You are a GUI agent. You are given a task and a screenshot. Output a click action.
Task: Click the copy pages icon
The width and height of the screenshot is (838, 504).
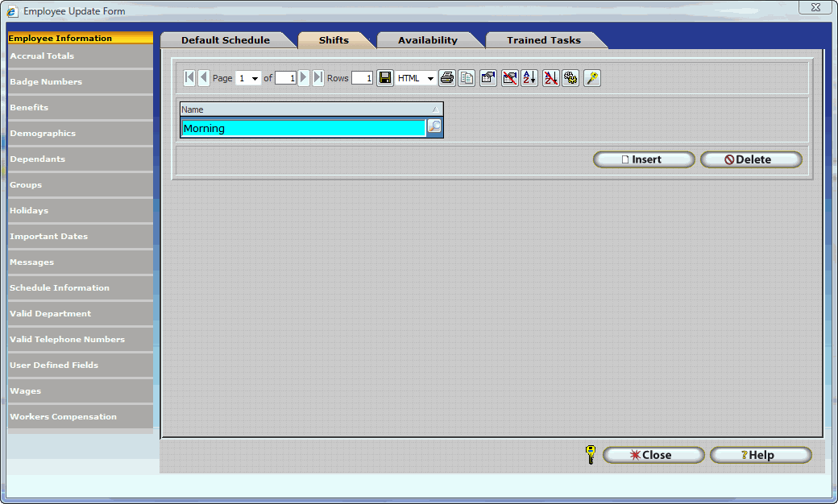[467, 78]
